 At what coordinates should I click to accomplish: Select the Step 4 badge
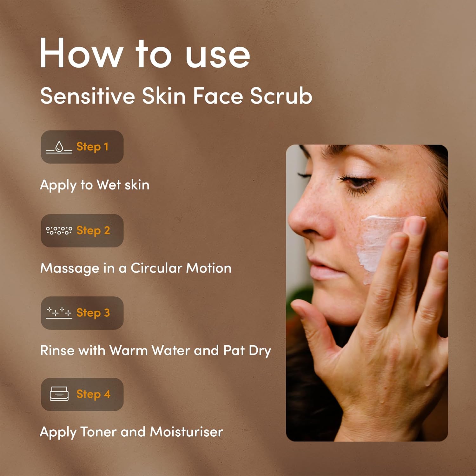pyautogui.click(x=82, y=394)
